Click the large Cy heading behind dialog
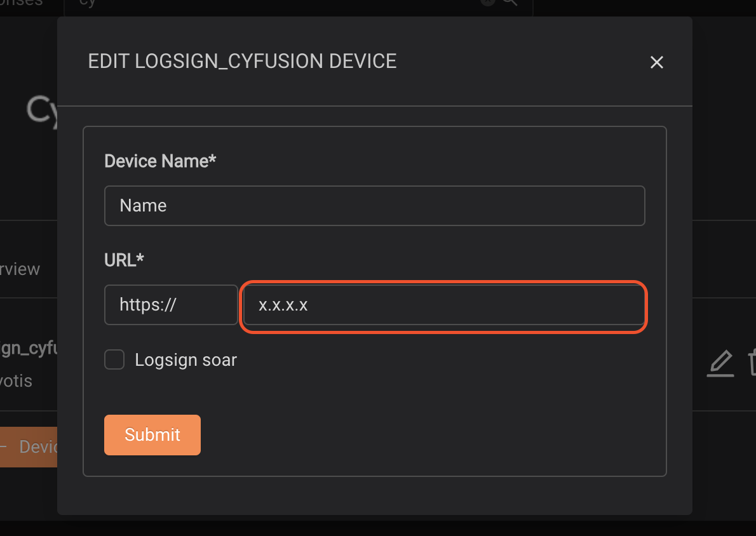This screenshot has height=536, width=756. [42, 111]
